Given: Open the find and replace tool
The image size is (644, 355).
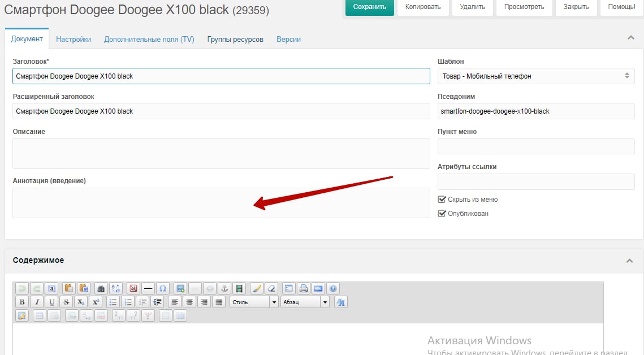Looking at the screenshot, I should [116, 288].
